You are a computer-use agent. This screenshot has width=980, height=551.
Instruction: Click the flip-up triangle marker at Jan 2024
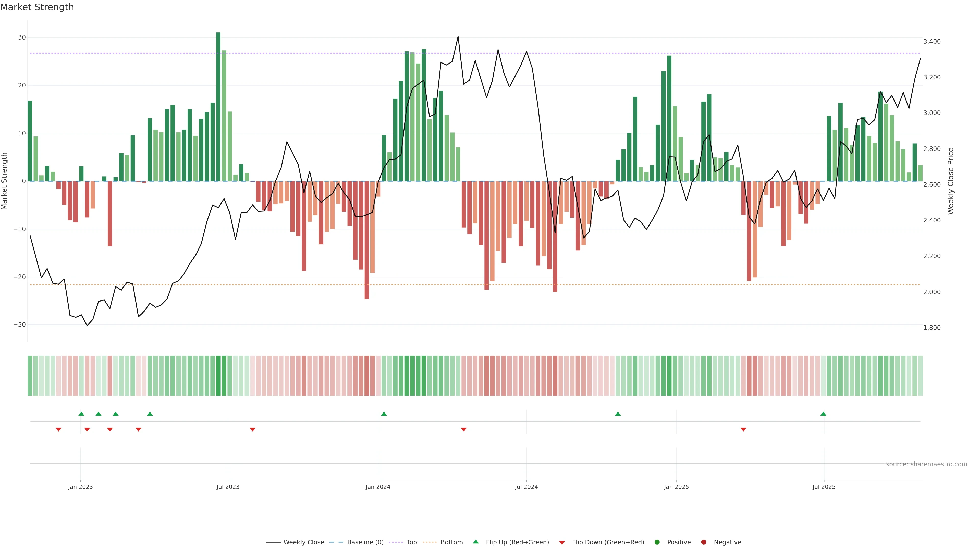384,414
